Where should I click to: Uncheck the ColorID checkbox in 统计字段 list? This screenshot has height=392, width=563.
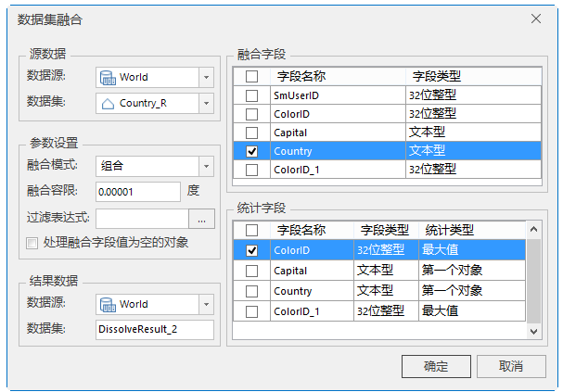tap(251, 250)
